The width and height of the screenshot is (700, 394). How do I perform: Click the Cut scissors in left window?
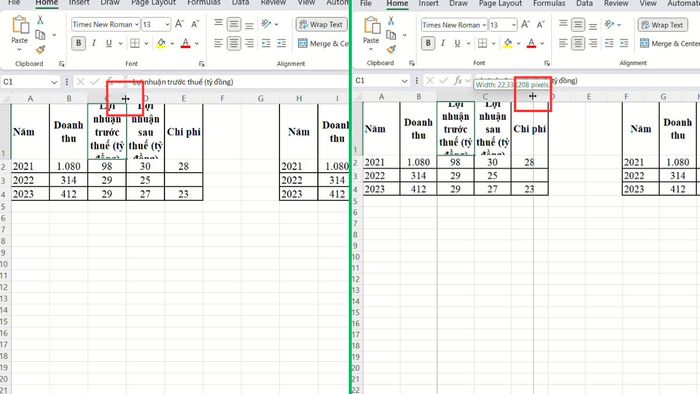(40, 20)
